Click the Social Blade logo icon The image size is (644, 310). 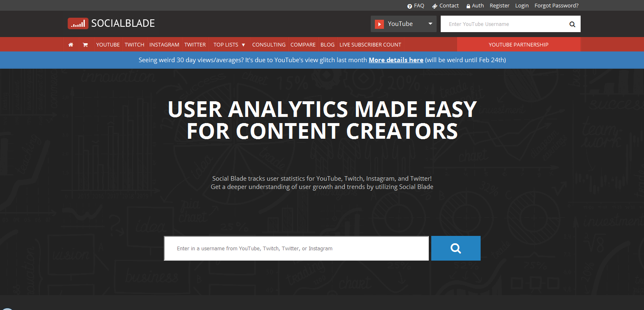tap(78, 23)
